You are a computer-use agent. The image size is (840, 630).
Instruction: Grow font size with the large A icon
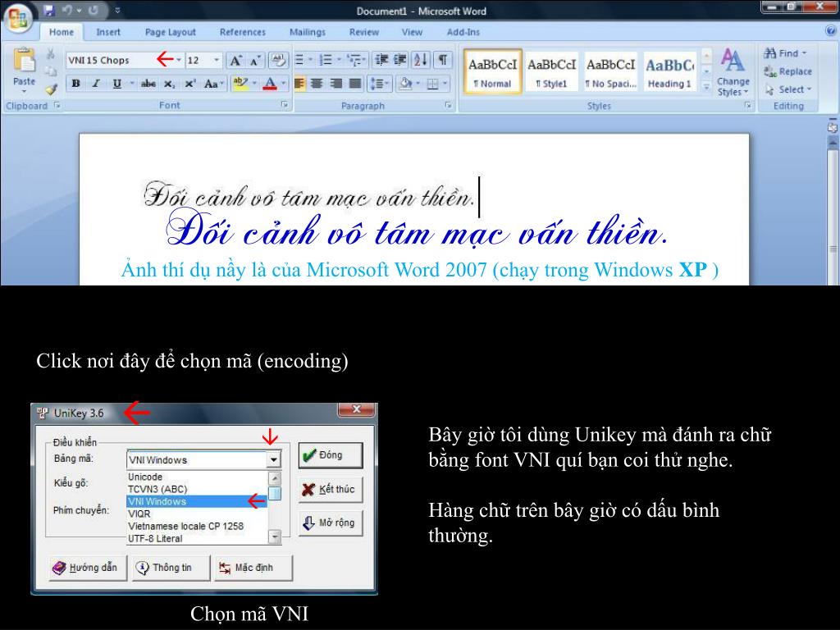click(235, 60)
